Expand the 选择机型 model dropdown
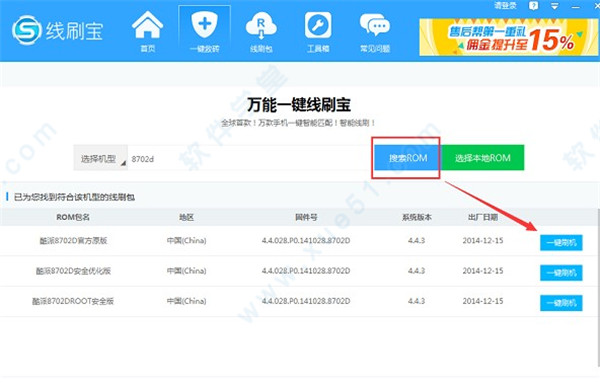The height and width of the screenshot is (385, 600). [x=100, y=158]
